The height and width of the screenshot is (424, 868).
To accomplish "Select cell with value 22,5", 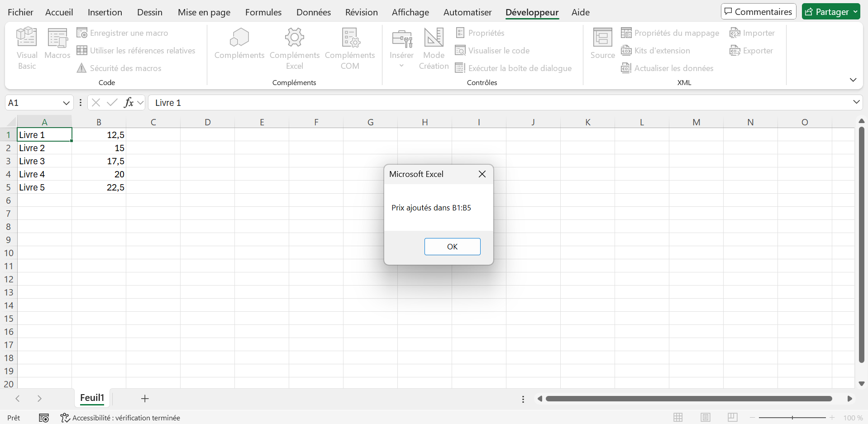I will click(x=99, y=187).
